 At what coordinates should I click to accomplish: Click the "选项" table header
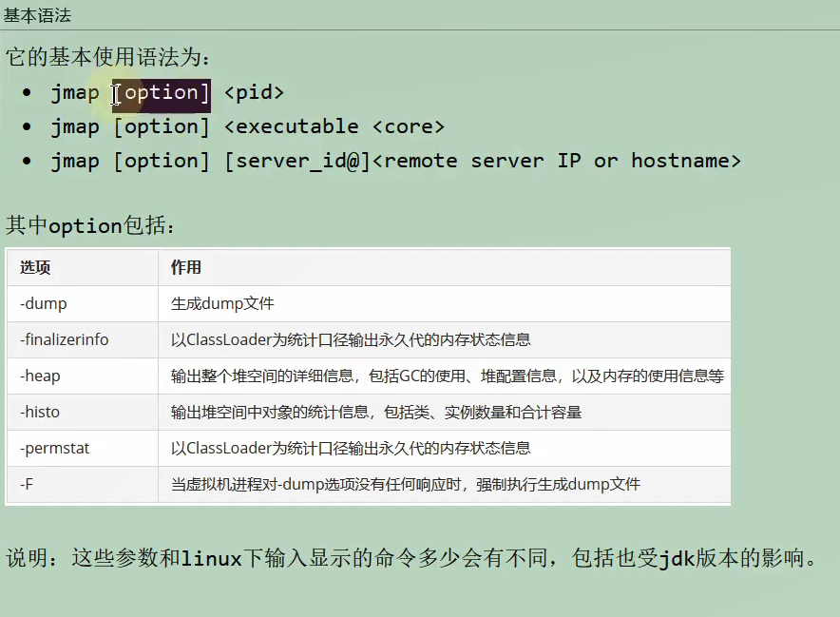point(33,267)
